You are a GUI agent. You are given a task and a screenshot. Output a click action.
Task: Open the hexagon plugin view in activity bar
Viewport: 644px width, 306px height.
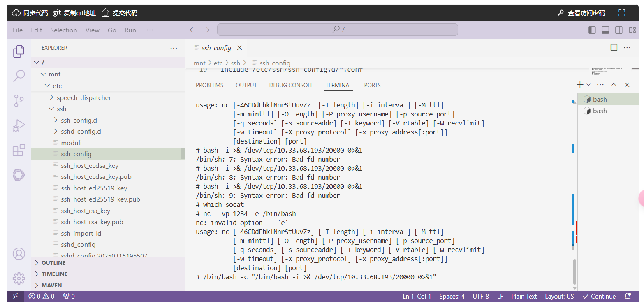pyautogui.click(x=19, y=175)
